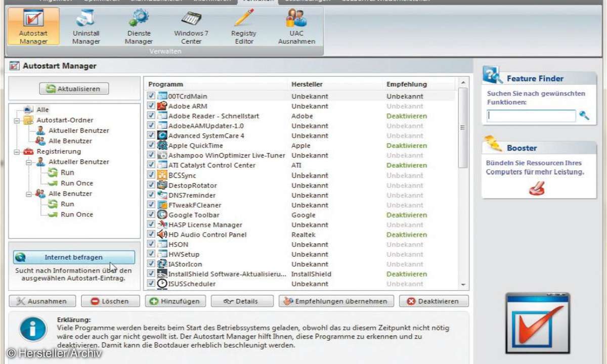Click the DNS7reminder program icon
This screenshot has width=607, height=364.
pyautogui.click(x=162, y=195)
